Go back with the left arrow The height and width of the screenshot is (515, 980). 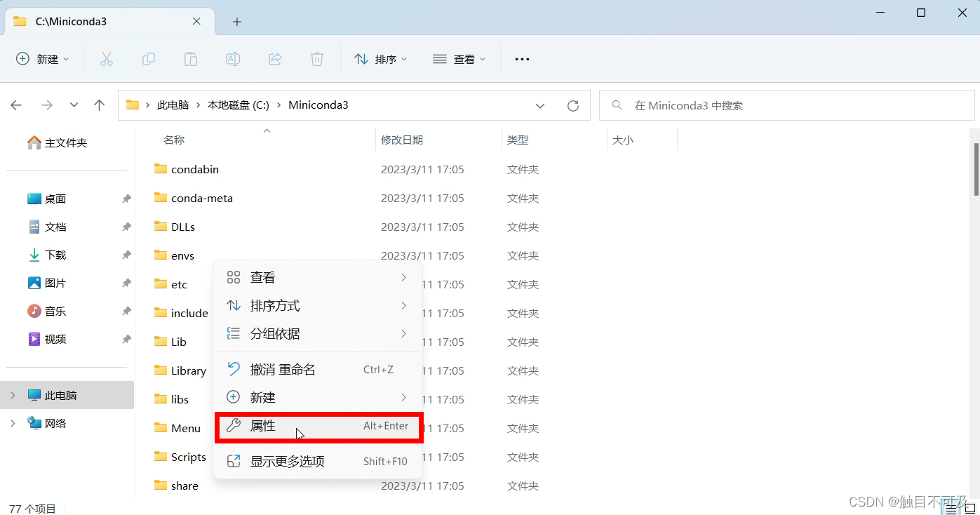pos(16,105)
